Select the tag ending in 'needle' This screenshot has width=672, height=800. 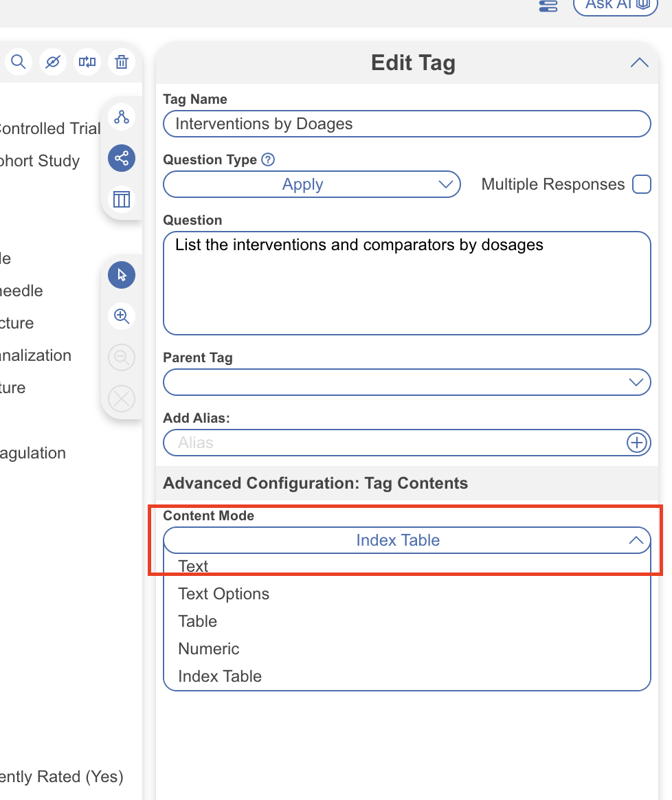(x=21, y=291)
